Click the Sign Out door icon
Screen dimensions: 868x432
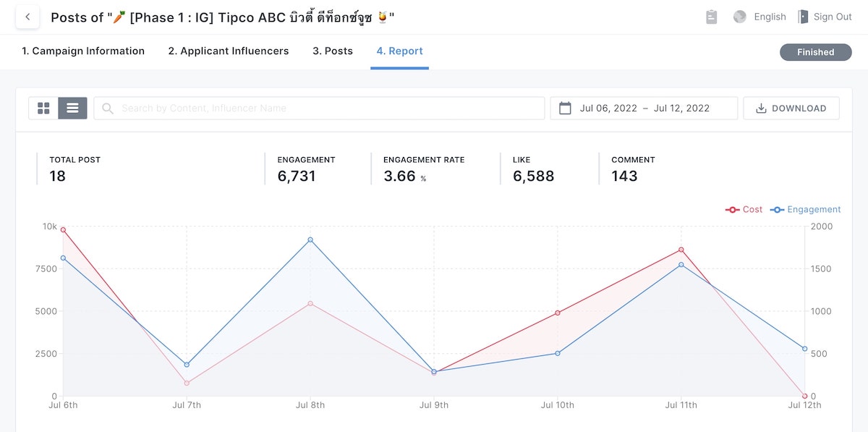pos(802,17)
